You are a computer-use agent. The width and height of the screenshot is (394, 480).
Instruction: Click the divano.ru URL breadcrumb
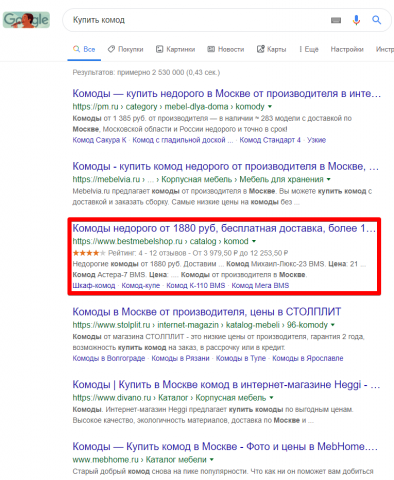tap(169, 398)
